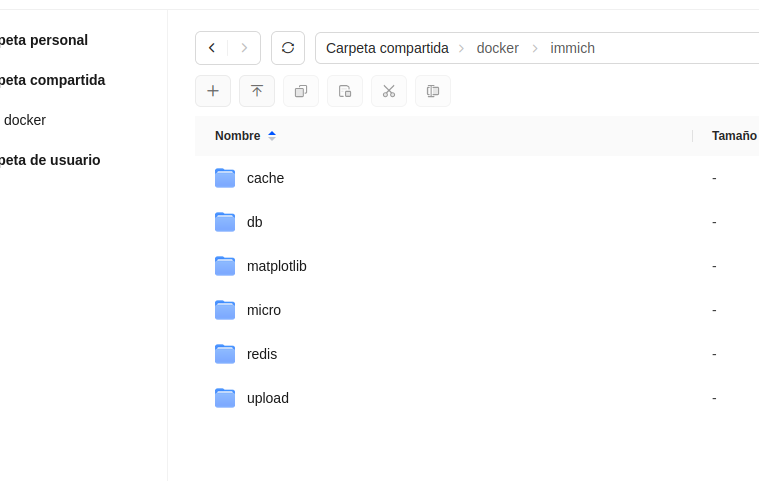Viewport: 759px width, 481px height.
Task: Click the plus button to create new
Action: click(x=213, y=91)
